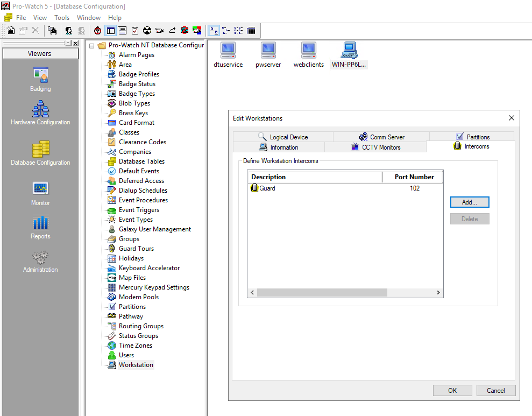Switch to the CCTV Monitors tab
532x416 pixels.
pyautogui.click(x=375, y=147)
